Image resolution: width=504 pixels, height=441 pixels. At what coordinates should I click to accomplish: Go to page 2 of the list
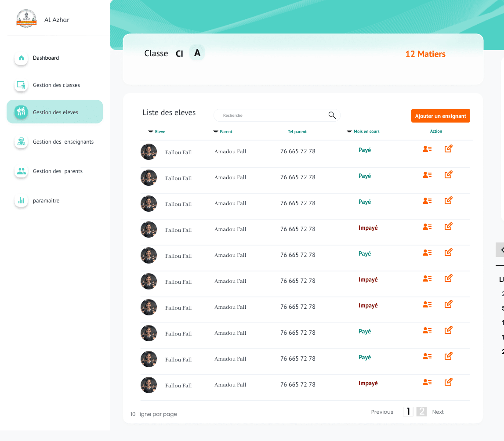[x=421, y=412]
